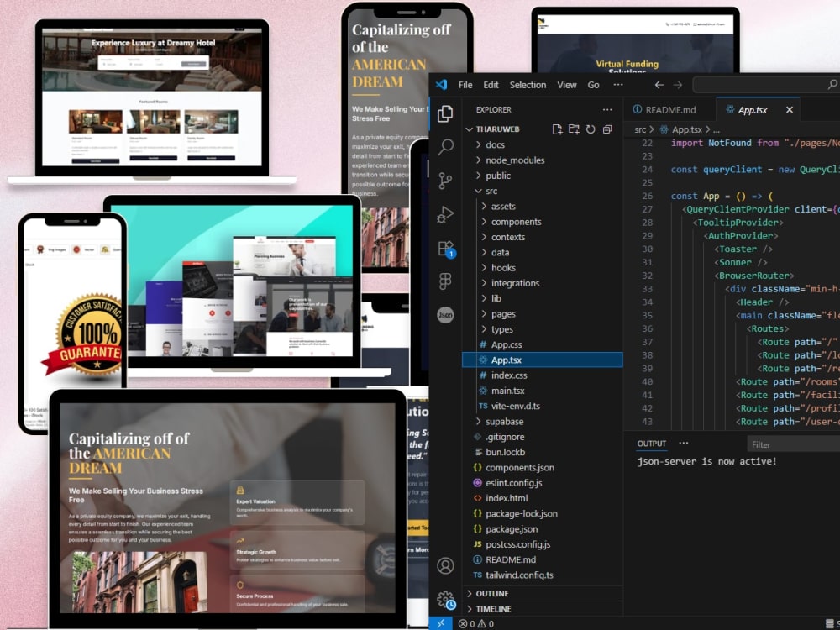Open the Explorer view in activity bar
Image resolution: width=840 pixels, height=630 pixels.
tap(445, 113)
